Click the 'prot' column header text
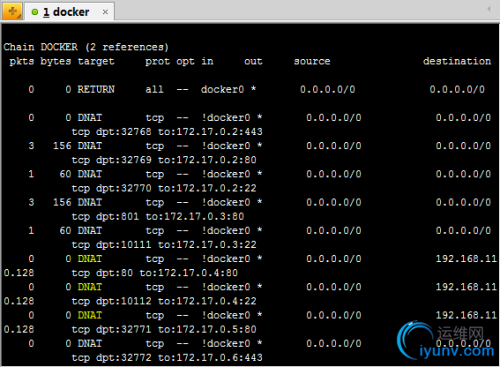The width and height of the screenshot is (500, 367). point(157,62)
